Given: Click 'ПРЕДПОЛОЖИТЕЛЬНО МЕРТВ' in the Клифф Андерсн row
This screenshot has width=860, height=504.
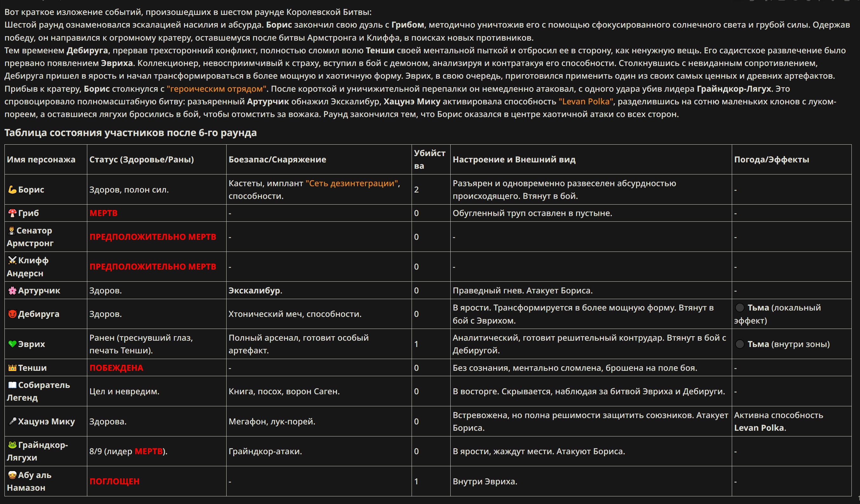Looking at the screenshot, I should (x=153, y=267).
